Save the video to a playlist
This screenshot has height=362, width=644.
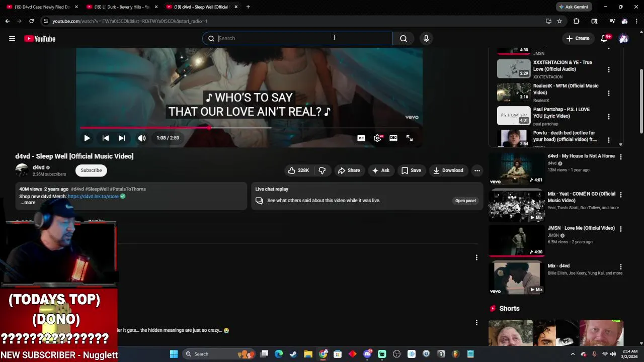[411, 170]
